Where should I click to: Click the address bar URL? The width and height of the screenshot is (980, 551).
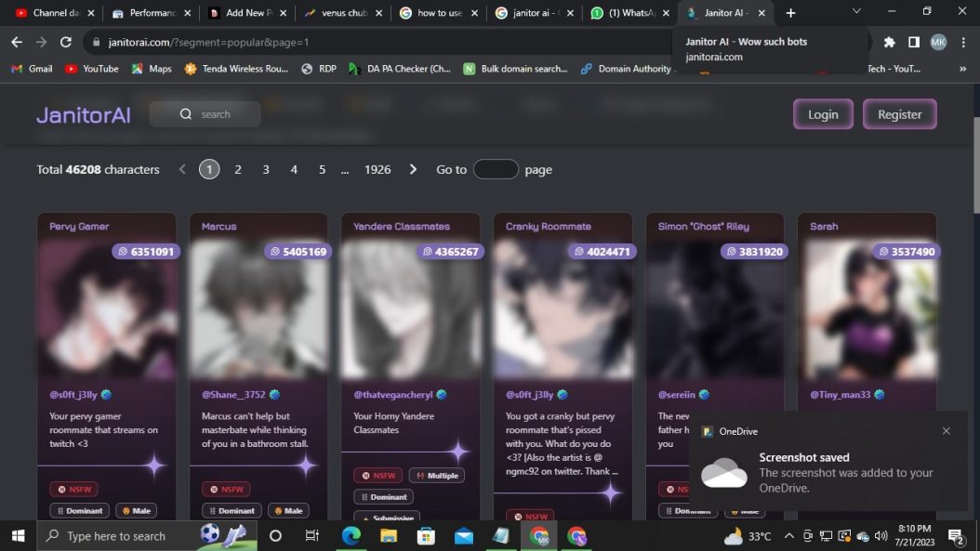tap(209, 42)
